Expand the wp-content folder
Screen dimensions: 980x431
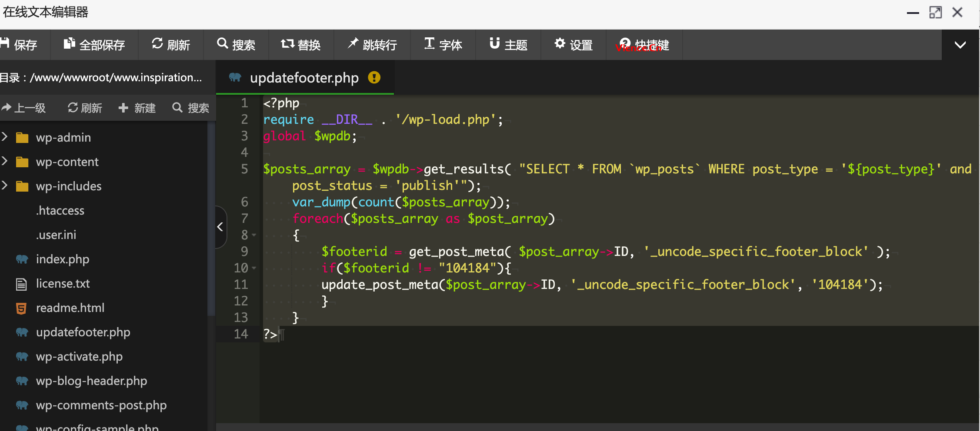click(x=5, y=162)
